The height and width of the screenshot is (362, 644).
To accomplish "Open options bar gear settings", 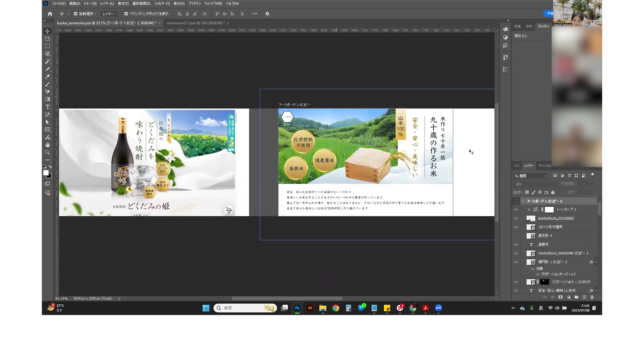I will pyautogui.click(x=267, y=14).
